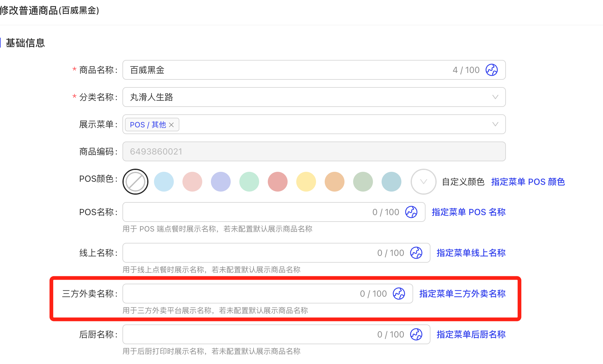Viewport: 603px width, 364px height.
Task: Open 指定菜单 POS 颜色 link
Action: [528, 182]
